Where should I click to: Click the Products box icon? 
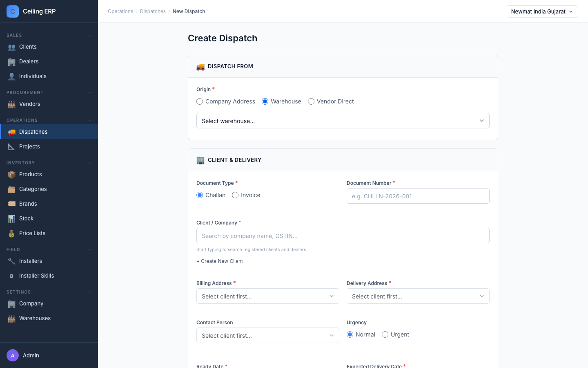(11, 175)
